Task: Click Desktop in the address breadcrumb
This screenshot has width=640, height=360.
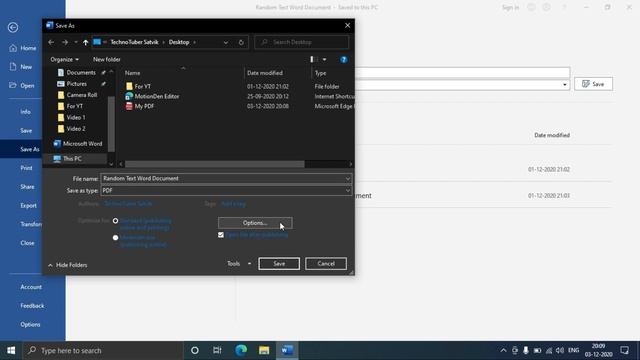Action: [179, 42]
